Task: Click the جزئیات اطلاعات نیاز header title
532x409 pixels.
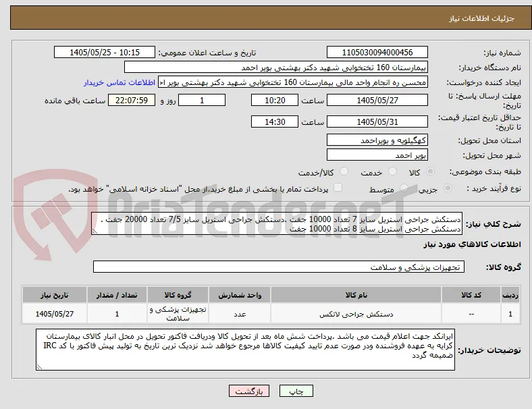Action: [x=481, y=18]
